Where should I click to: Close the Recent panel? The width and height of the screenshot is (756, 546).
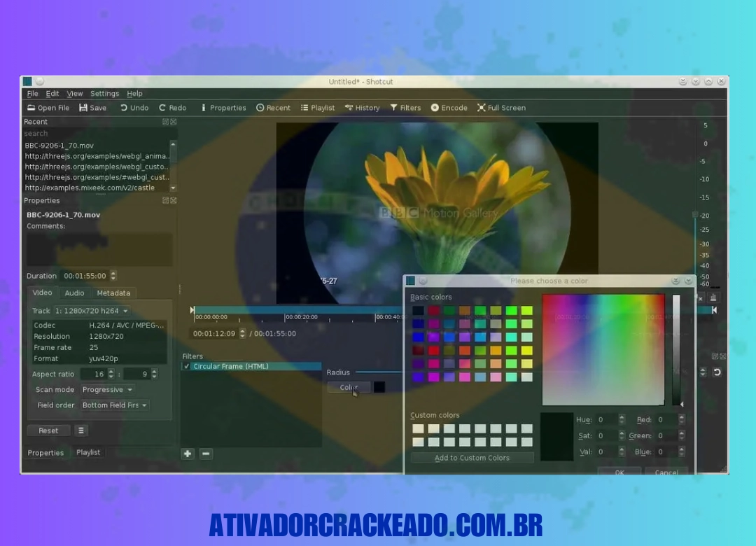coord(174,122)
